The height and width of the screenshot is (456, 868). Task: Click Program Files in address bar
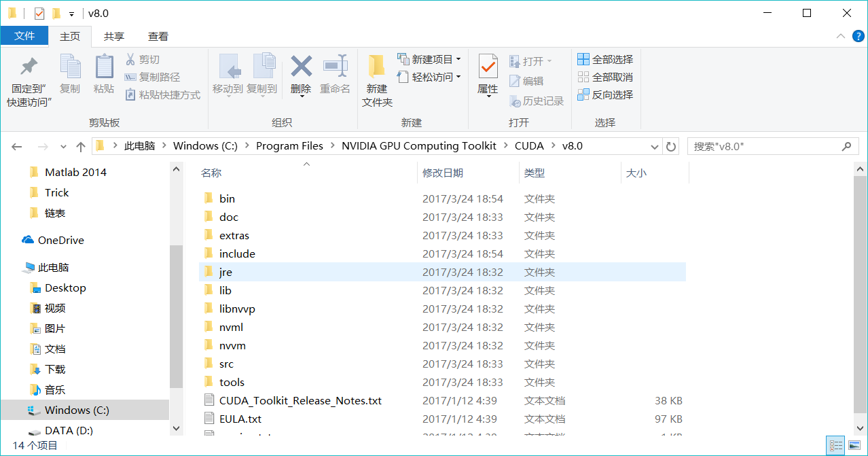point(289,146)
